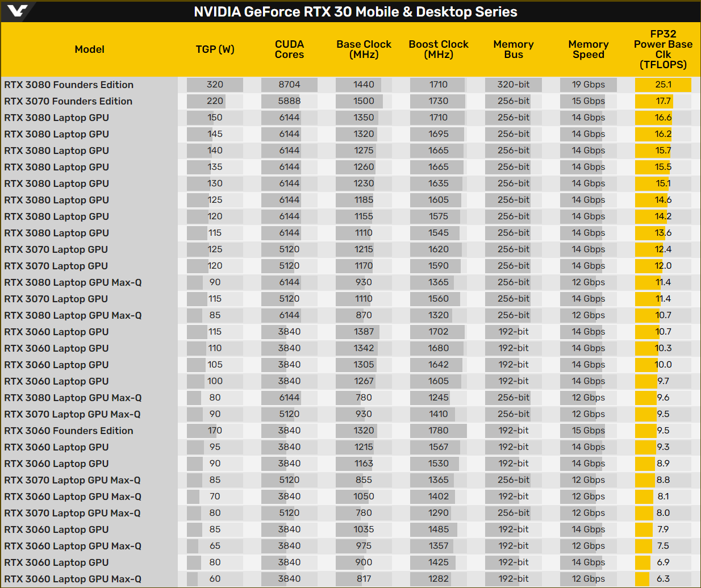Select the Base Clock (MHz) header
Image resolution: width=701 pixels, height=588 pixels.
point(364,49)
